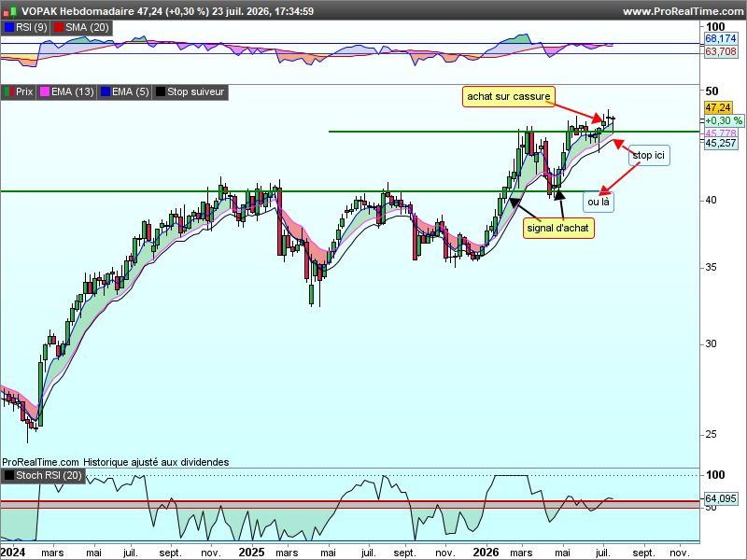Click the 2024 label on time axis
Image resolution: width=747 pixels, height=560 pixels.
tap(13, 553)
